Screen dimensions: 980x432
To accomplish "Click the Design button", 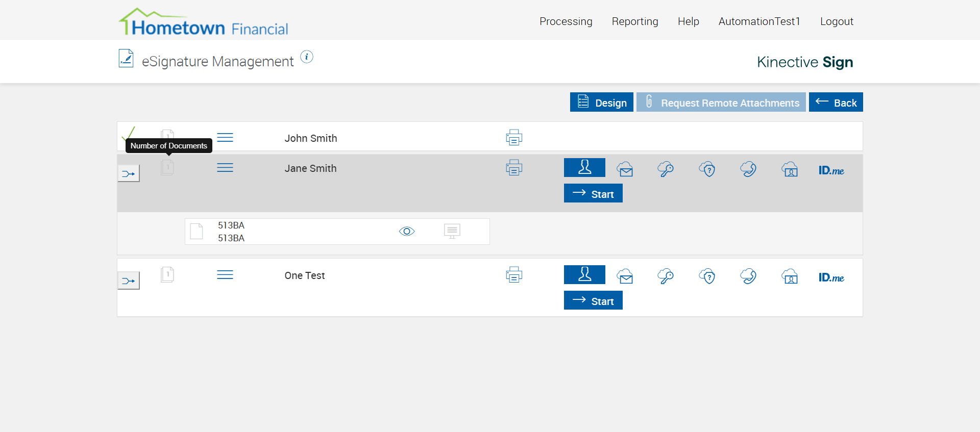I will tap(601, 102).
